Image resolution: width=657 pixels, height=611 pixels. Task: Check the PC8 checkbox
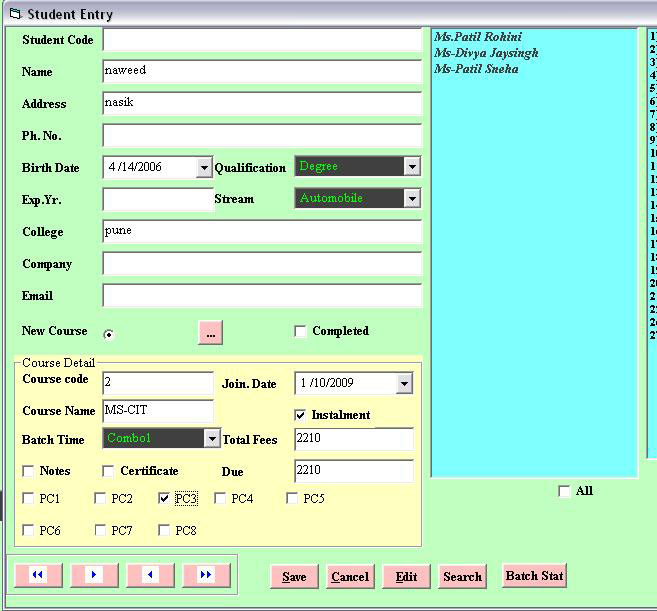(x=164, y=530)
